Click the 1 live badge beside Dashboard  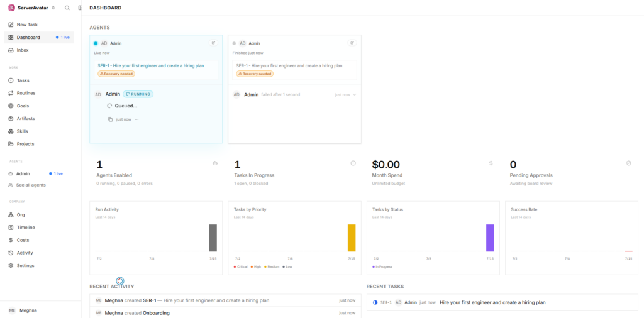pos(63,37)
